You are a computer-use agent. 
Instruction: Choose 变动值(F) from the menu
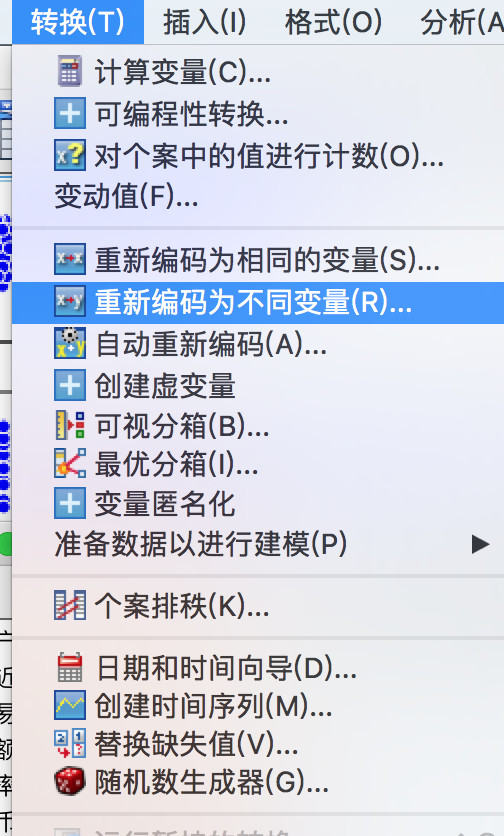258,196
